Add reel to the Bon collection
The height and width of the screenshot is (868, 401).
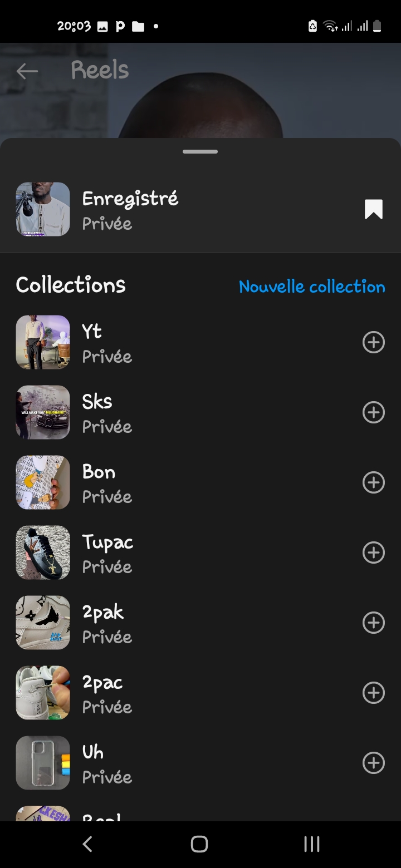(373, 482)
